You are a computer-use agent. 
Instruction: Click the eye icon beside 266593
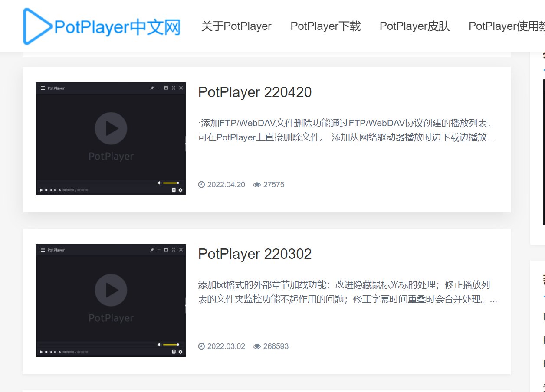pos(257,346)
